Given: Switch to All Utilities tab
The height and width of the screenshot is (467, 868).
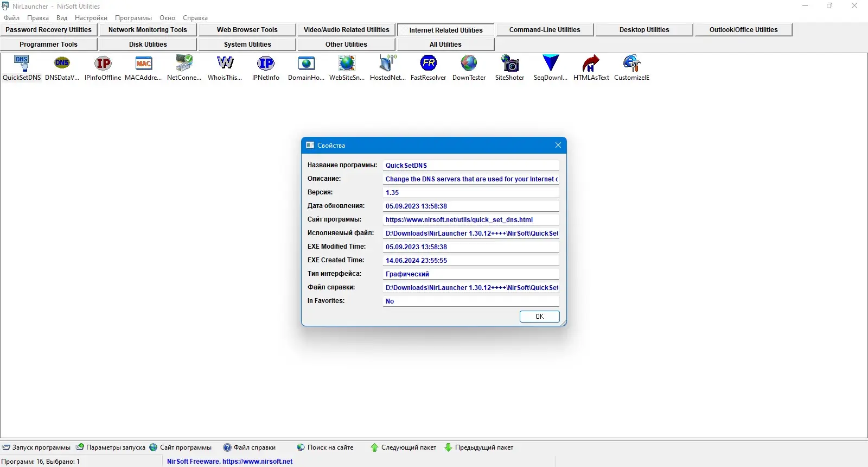Looking at the screenshot, I should pos(445,45).
